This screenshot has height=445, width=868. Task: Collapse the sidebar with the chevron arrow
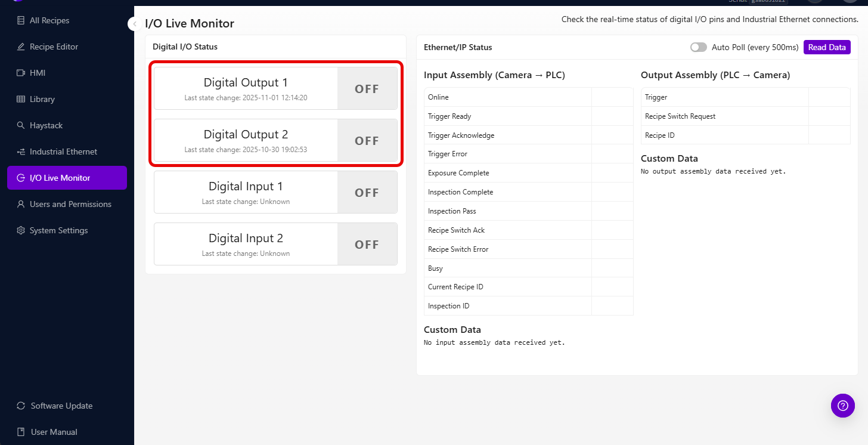tap(134, 23)
